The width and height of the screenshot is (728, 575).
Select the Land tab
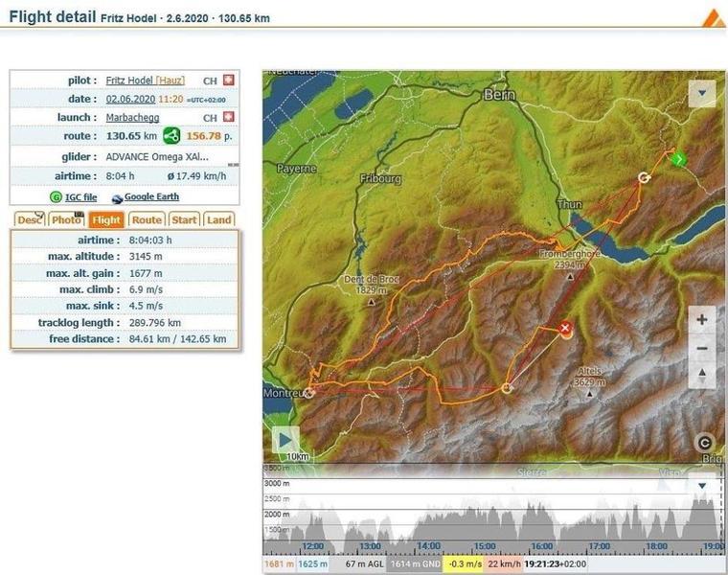[219, 219]
